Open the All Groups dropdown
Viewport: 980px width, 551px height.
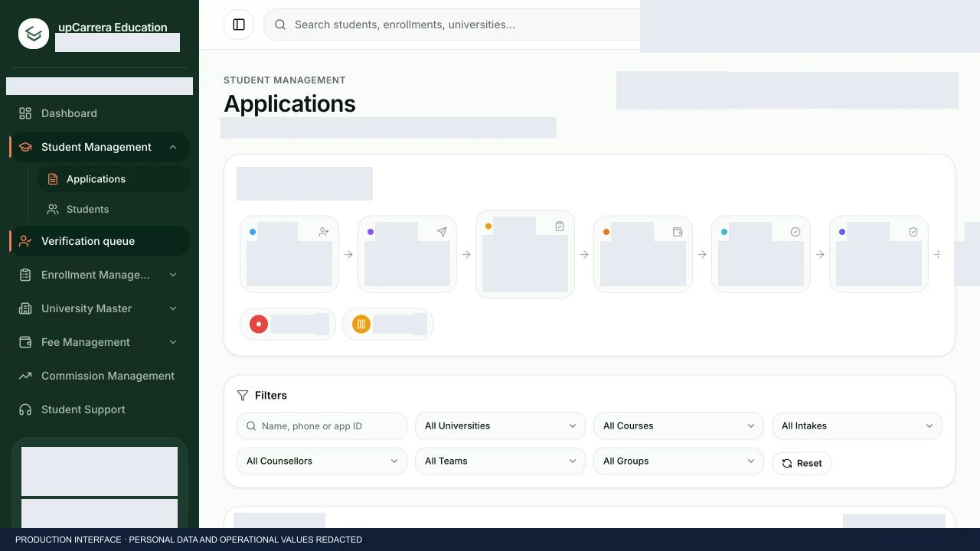pyautogui.click(x=678, y=461)
